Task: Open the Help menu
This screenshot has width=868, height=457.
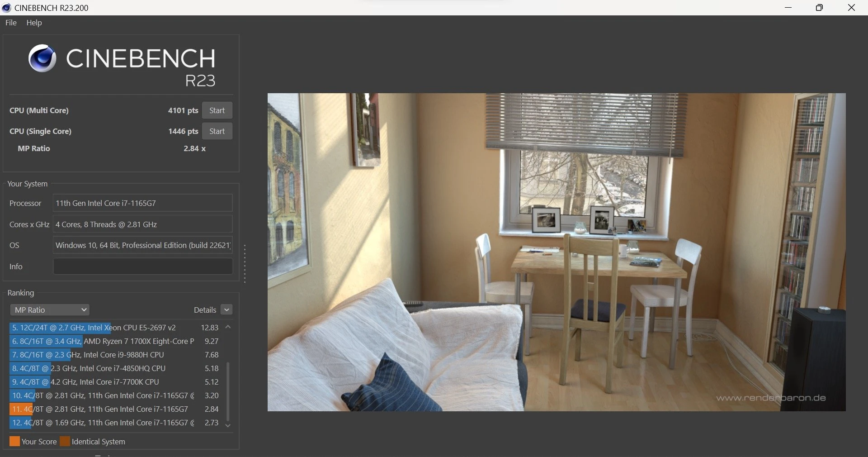Action: [34, 23]
